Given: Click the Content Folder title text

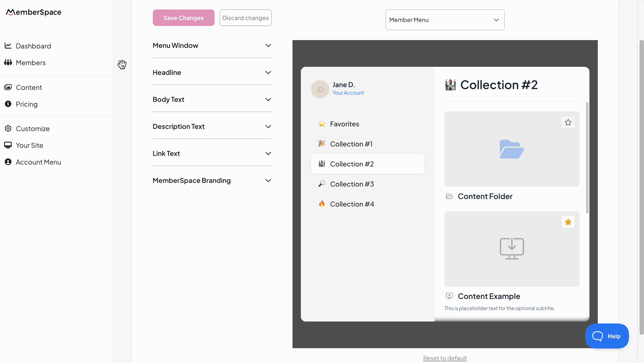Looking at the screenshot, I should click(485, 196).
